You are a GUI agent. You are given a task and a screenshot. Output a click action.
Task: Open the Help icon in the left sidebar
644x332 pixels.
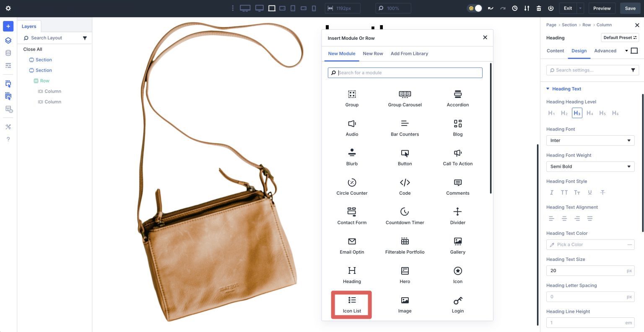(x=8, y=139)
